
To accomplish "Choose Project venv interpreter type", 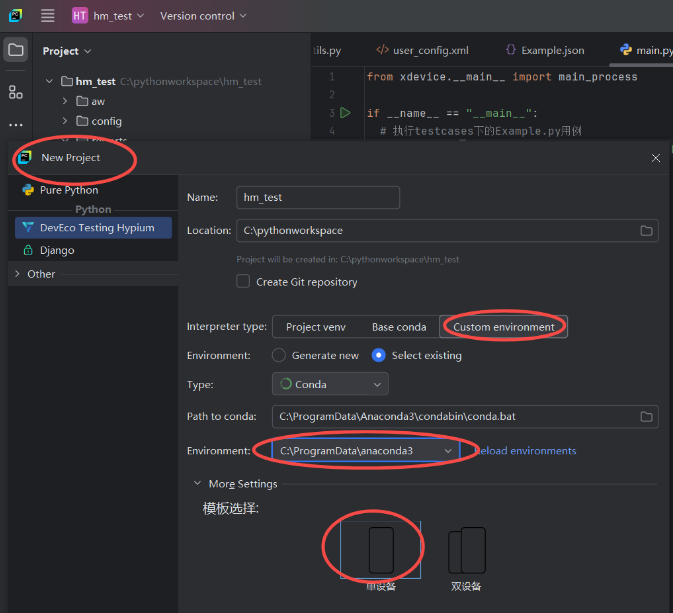I will 315,327.
